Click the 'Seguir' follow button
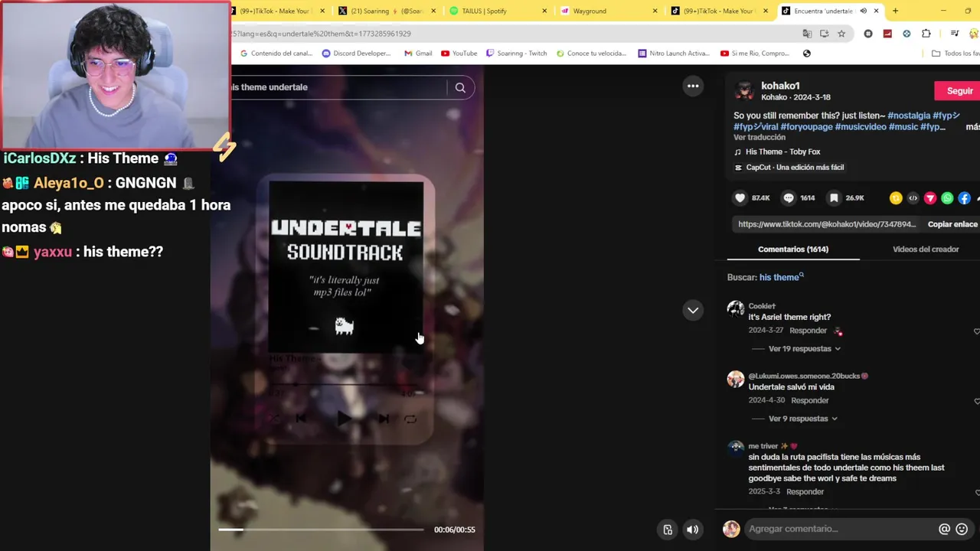This screenshot has height=551, width=980. pos(959,91)
